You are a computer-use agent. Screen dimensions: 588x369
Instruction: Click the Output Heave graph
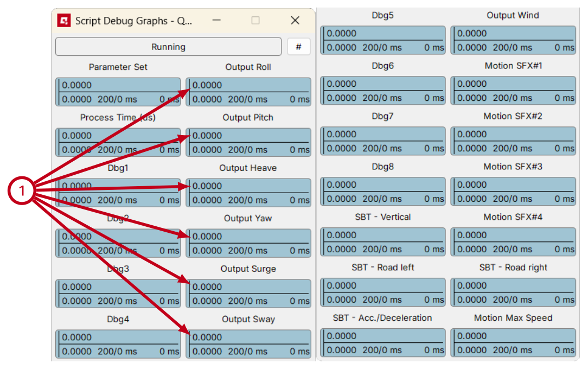coord(249,193)
